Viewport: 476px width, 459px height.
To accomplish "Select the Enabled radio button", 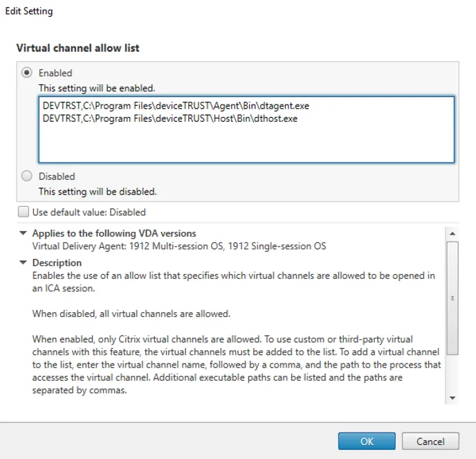I will [28, 73].
